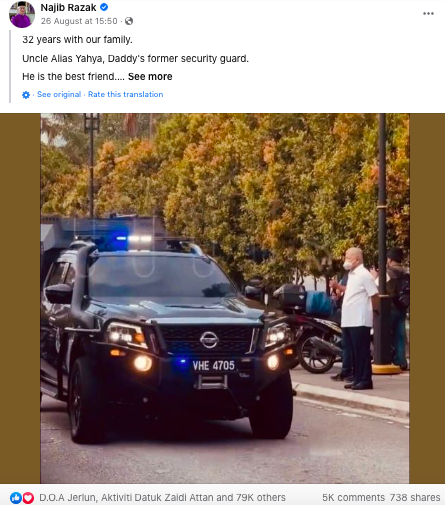Viewport: 445px width, 505px height.
Task: Open the Najib Razak profile name link
Action: [x=68, y=7]
